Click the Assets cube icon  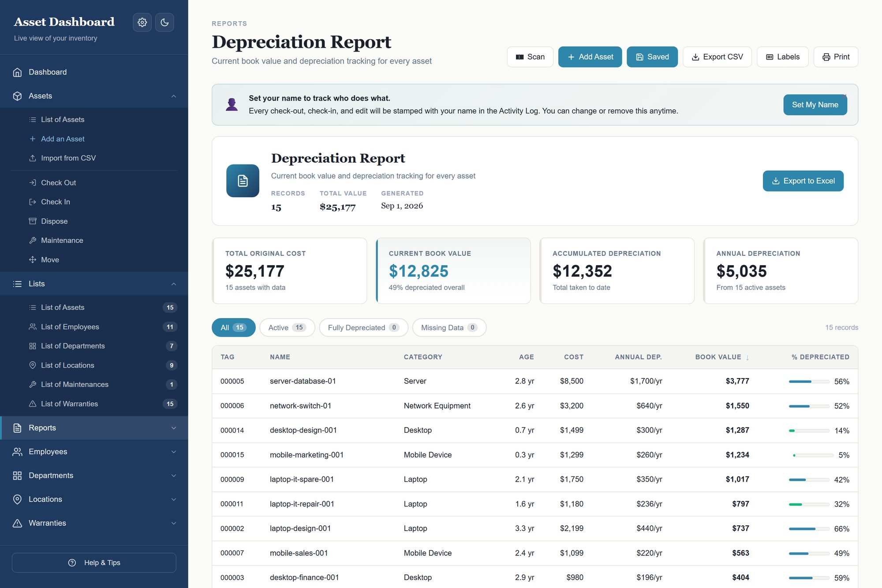17,96
